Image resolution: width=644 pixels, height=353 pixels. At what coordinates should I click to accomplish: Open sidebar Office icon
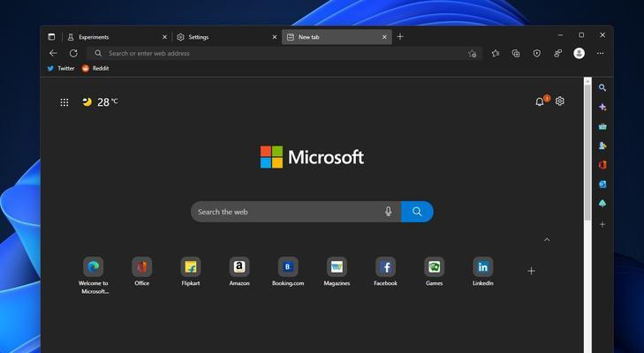(602, 165)
